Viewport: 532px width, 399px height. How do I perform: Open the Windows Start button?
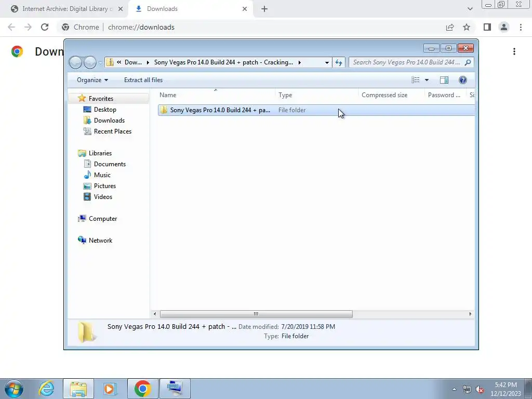(14, 389)
